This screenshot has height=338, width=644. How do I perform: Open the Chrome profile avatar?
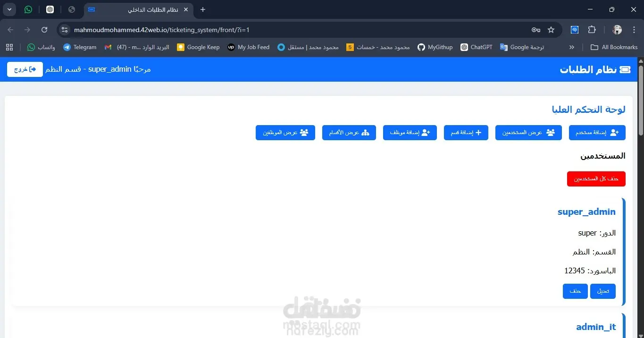(617, 30)
